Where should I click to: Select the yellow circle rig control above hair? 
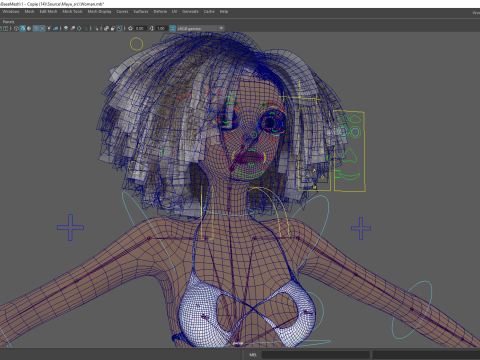[136, 44]
